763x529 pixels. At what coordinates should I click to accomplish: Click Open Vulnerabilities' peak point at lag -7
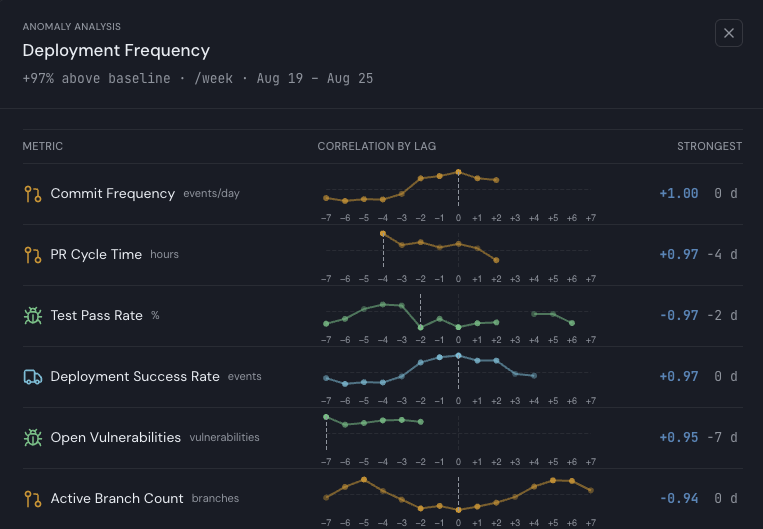326,417
